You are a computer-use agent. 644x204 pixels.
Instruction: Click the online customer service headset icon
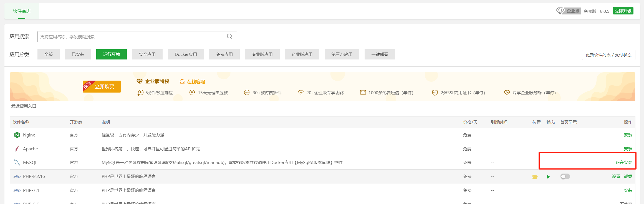182,82
